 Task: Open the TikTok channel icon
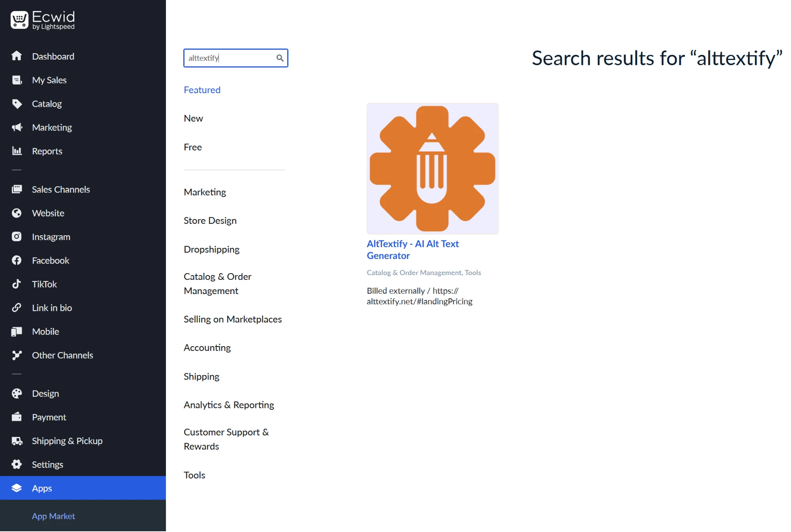[x=17, y=284]
